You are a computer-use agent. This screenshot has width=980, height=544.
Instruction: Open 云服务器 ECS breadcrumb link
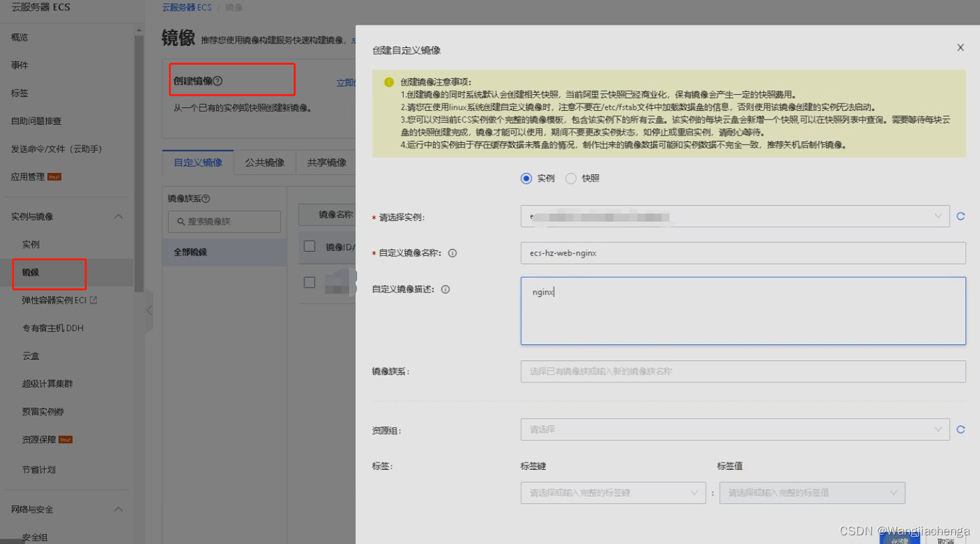click(187, 7)
